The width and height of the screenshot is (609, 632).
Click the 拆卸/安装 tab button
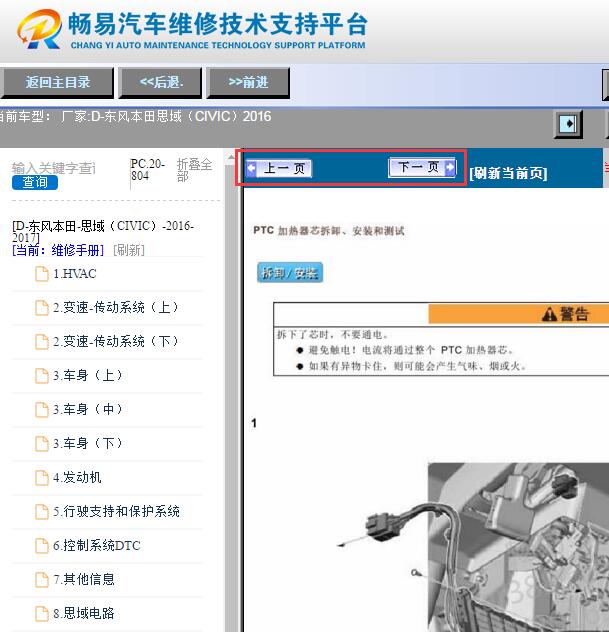[x=290, y=273]
